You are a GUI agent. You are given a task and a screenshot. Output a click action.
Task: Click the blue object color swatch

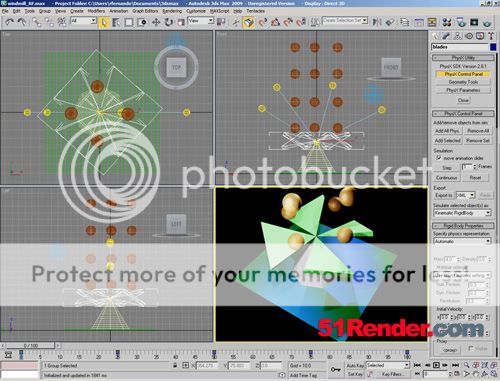493,47
